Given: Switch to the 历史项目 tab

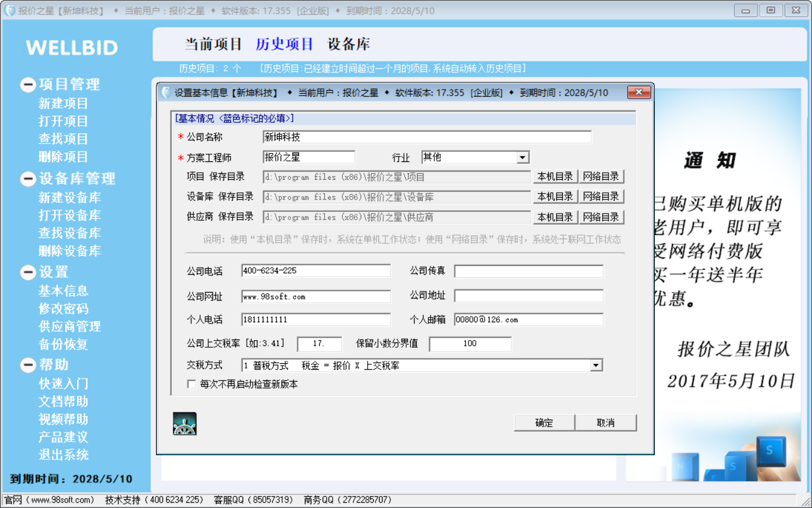Looking at the screenshot, I should [285, 44].
